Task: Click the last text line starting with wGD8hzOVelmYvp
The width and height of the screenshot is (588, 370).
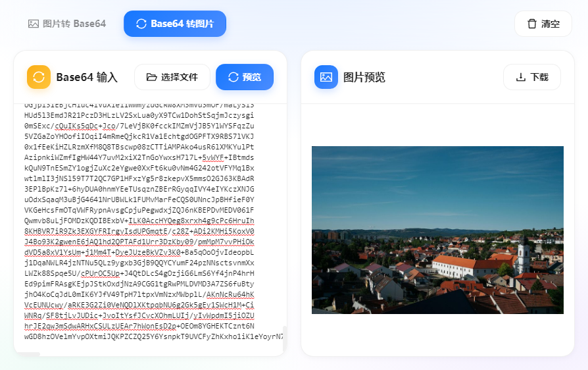Action: pos(154,336)
